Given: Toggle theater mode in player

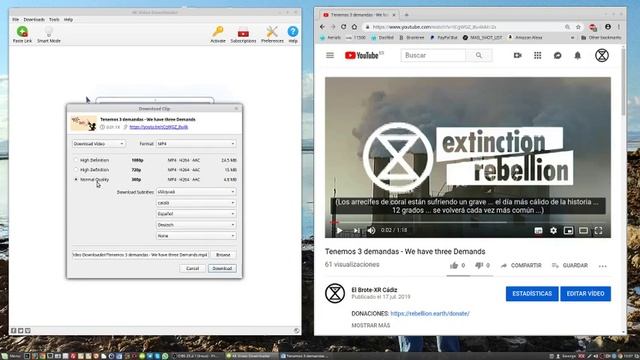Looking at the screenshot, I should [x=583, y=231].
